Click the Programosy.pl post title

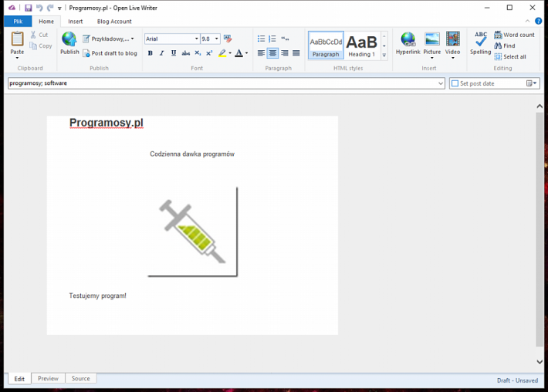click(x=107, y=123)
